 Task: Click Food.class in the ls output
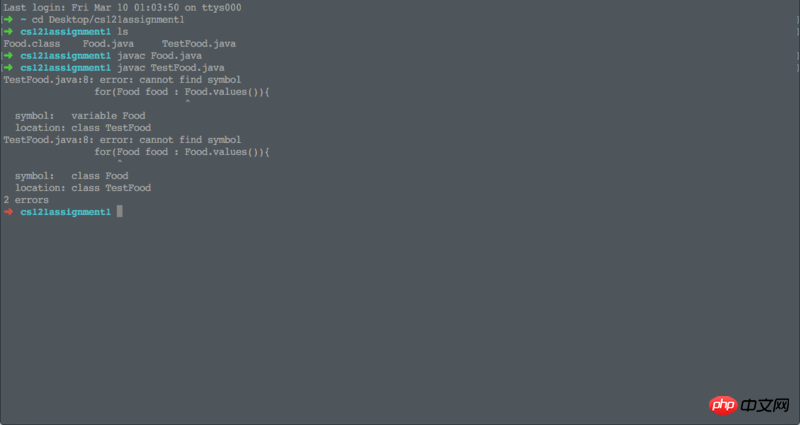32,44
